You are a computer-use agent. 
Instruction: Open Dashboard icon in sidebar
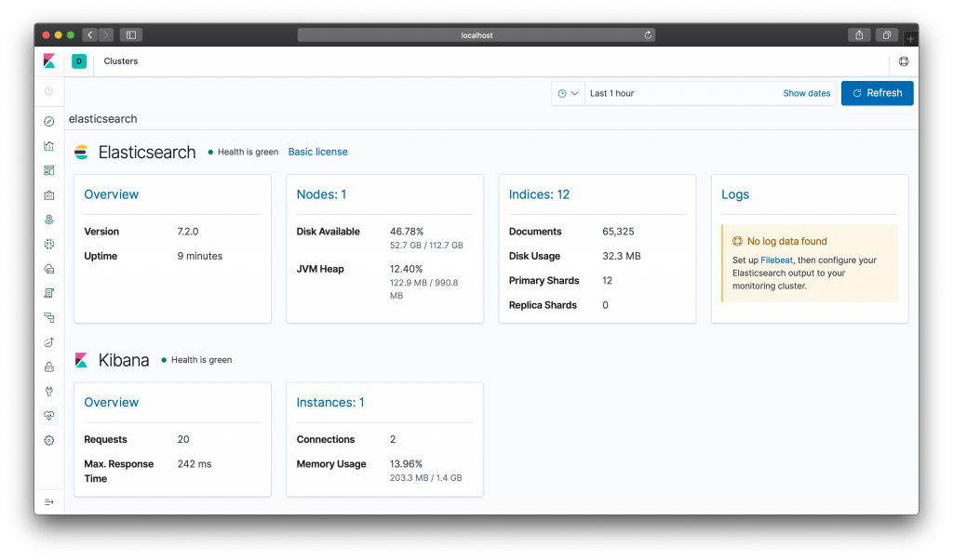pos(49,170)
